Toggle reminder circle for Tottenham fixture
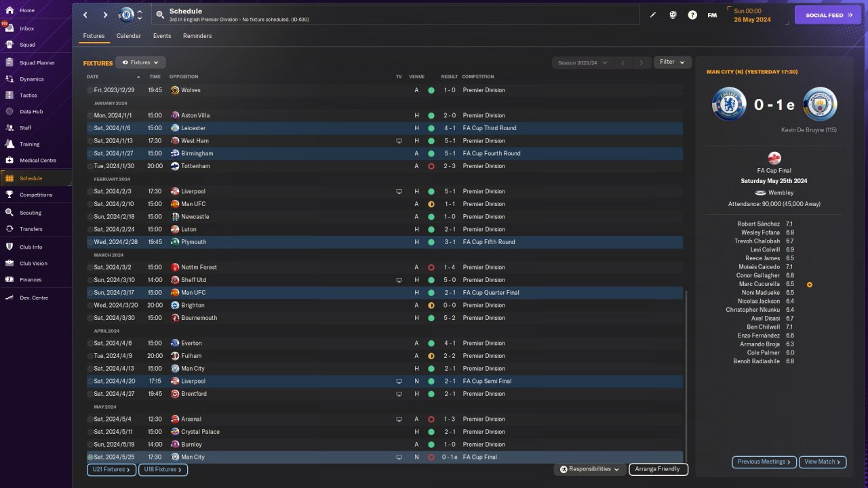This screenshot has width=868, height=488. tap(90, 166)
